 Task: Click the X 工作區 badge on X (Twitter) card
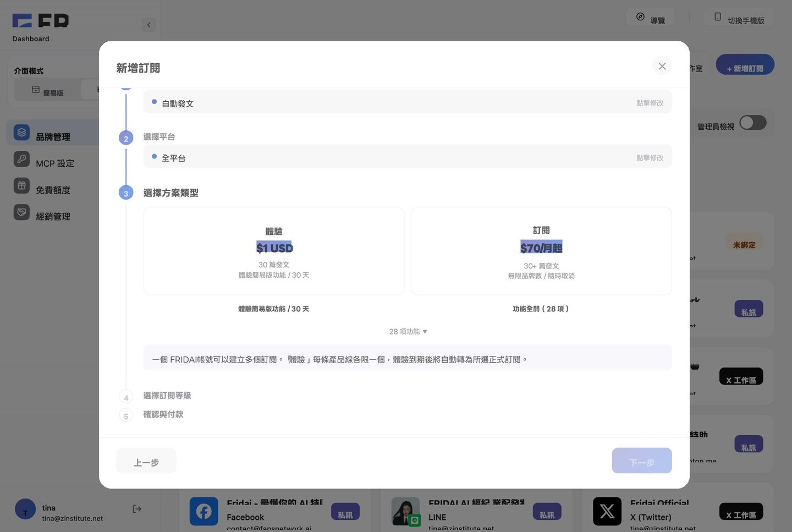[x=741, y=512]
